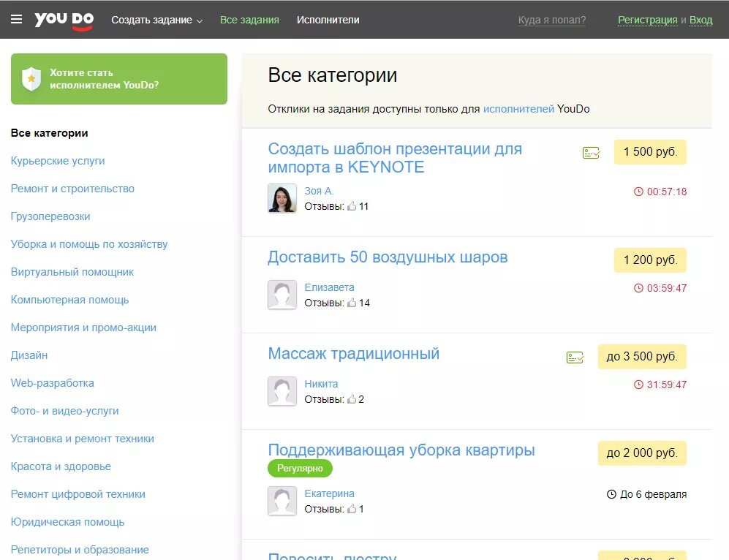729x560 pixels.
Task: Open Елизавета's avatar placeholder
Action: click(282, 295)
